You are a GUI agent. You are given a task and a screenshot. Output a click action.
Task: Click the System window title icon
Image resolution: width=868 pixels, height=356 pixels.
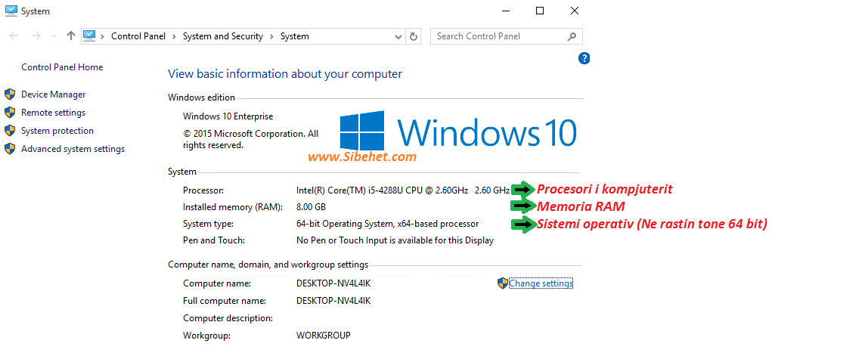[x=11, y=11]
